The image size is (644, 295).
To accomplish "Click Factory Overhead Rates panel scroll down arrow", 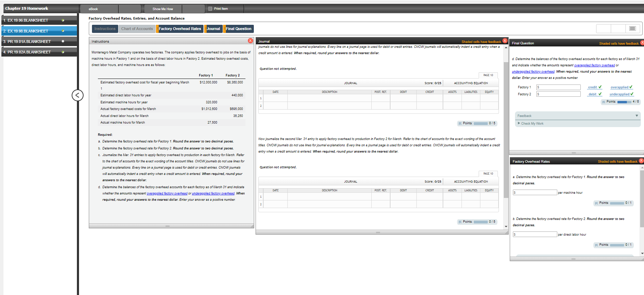I will click(642, 253).
